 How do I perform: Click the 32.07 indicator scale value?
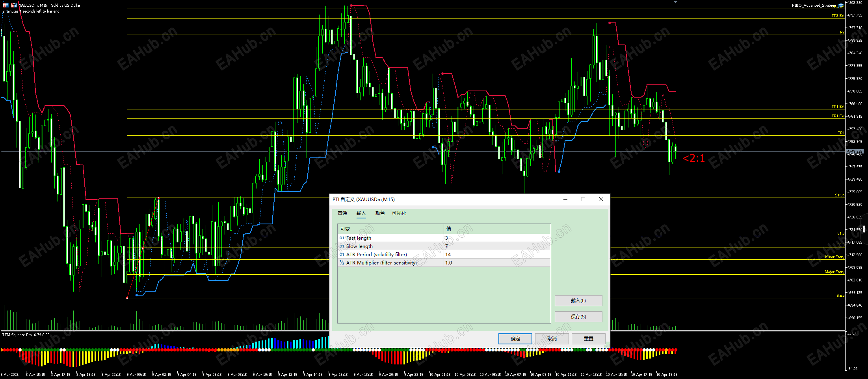852,333
